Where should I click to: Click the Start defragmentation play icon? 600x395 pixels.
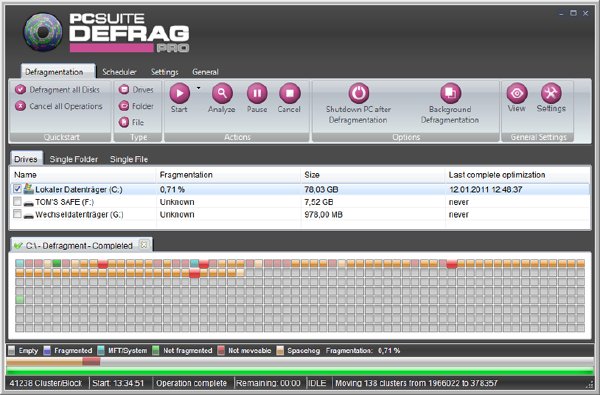point(179,93)
